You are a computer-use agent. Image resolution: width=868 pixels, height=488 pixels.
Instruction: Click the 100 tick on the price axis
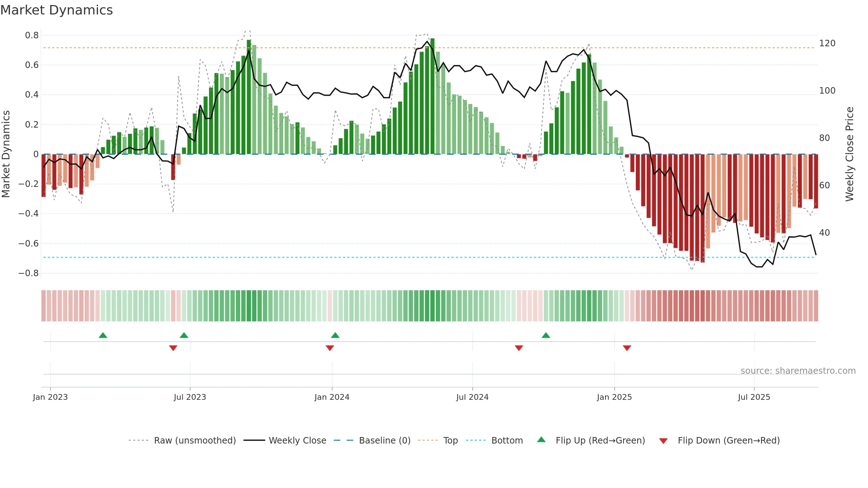(x=827, y=91)
